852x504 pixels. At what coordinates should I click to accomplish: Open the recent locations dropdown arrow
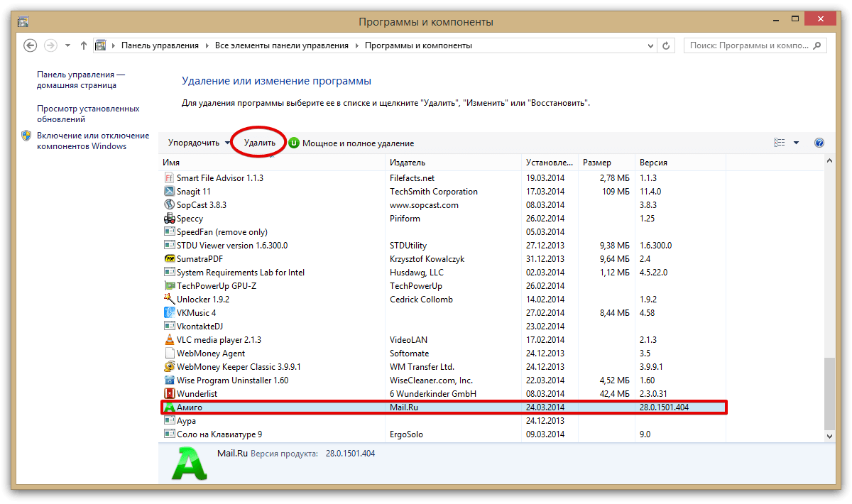coord(67,45)
